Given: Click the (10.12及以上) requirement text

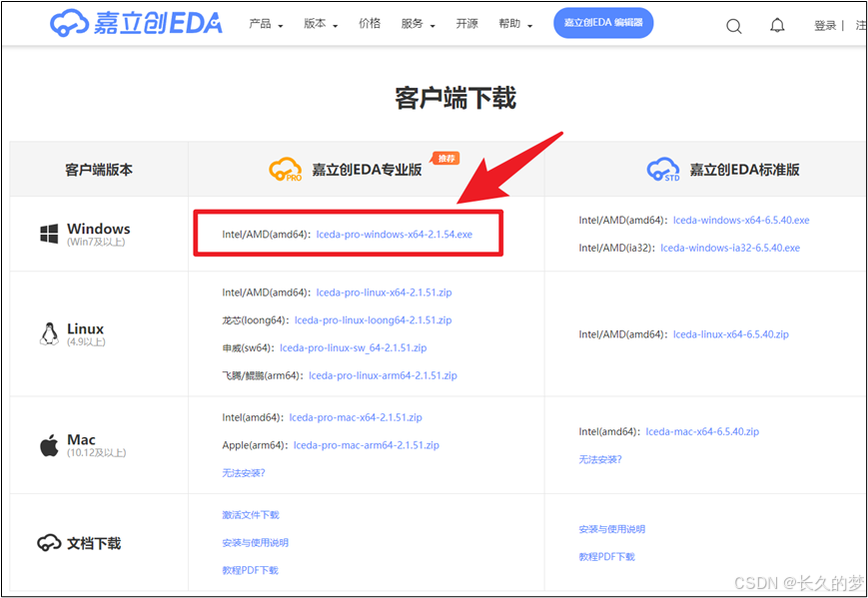Looking at the screenshot, I should tap(96, 453).
